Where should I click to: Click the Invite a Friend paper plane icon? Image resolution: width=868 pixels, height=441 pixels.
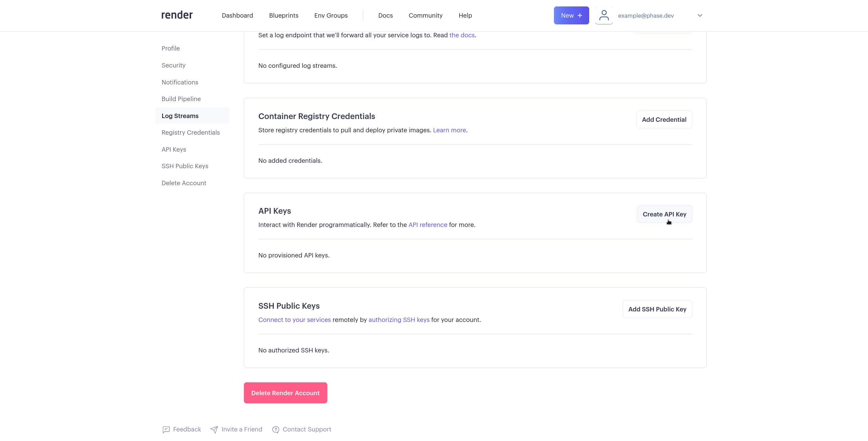tap(214, 429)
